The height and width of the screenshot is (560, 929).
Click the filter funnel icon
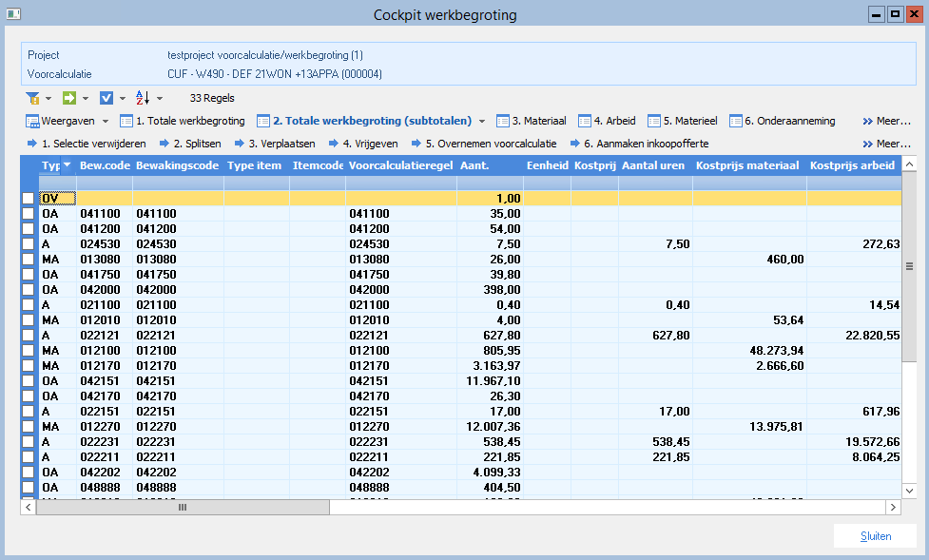pyautogui.click(x=32, y=98)
